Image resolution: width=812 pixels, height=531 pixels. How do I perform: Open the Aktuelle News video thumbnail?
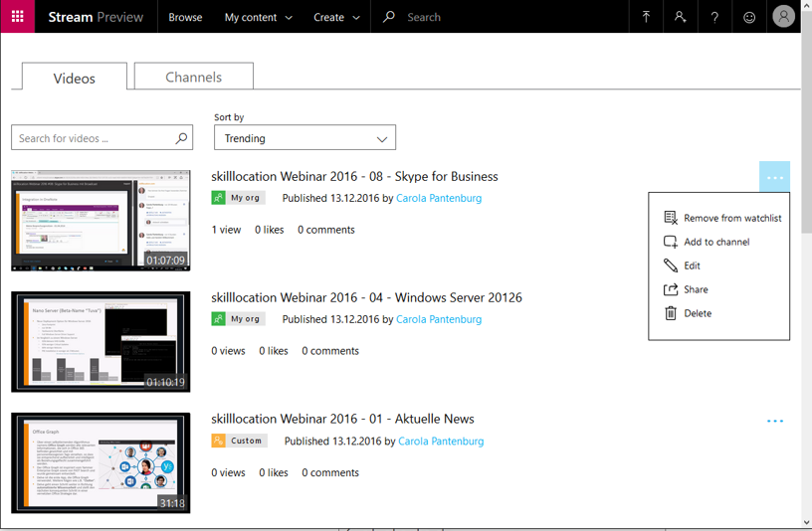(101, 462)
